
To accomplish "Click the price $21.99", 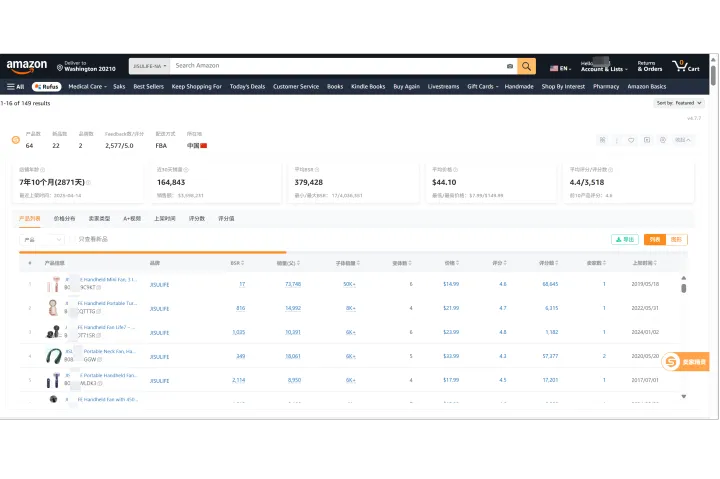I will [x=451, y=308].
